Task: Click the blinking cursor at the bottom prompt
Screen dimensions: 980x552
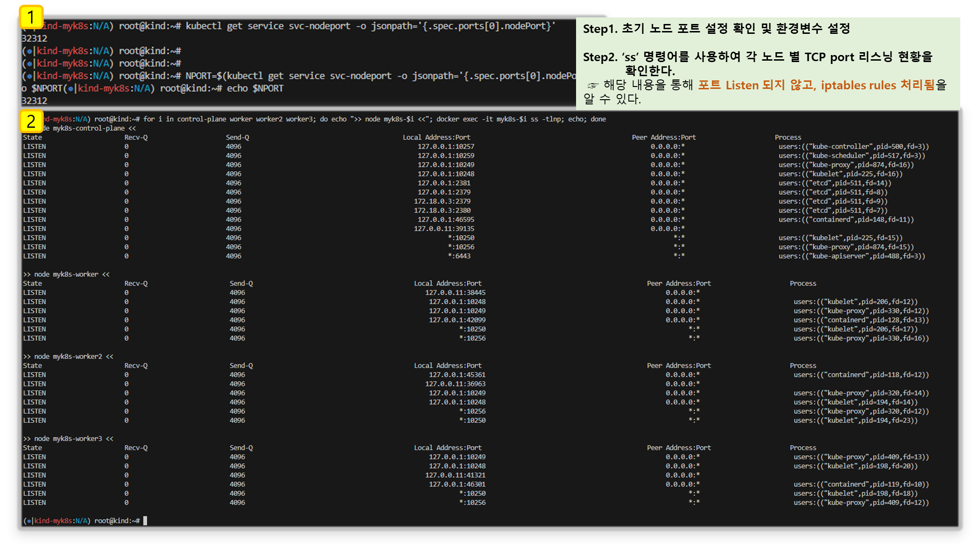Action: (x=145, y=520)
